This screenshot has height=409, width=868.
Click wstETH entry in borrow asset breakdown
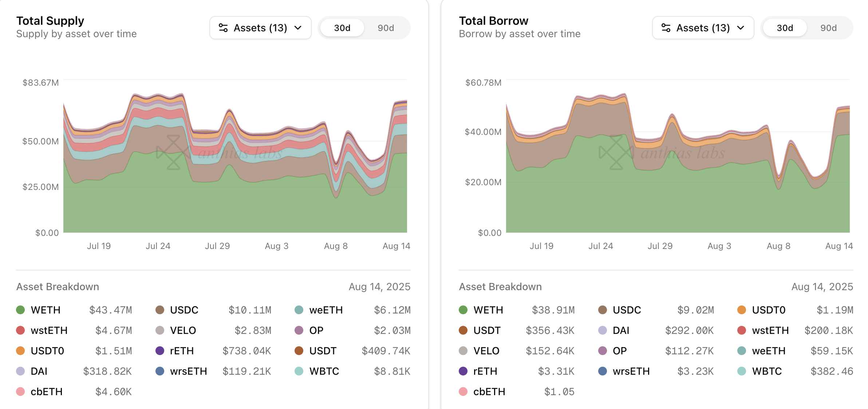click(770, 330)
